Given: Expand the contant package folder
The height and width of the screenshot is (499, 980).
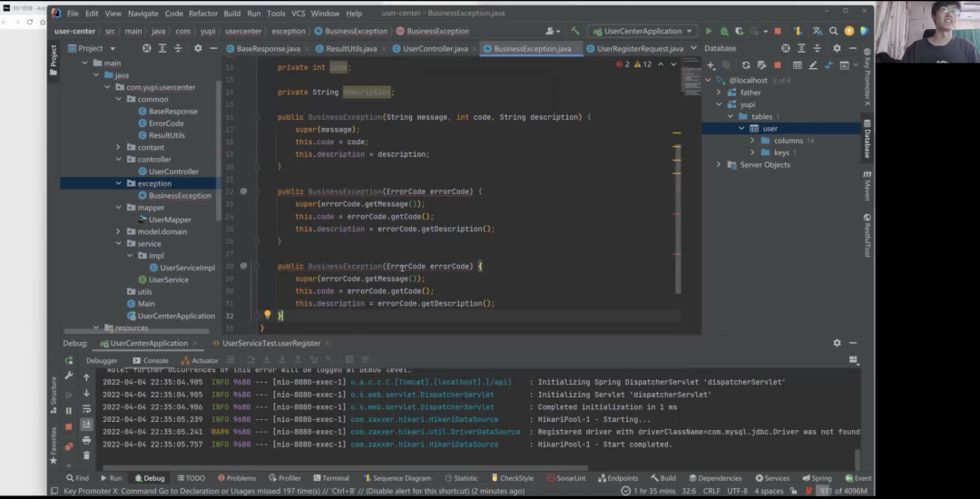Looking at the screenshot, I should (118, 147).
